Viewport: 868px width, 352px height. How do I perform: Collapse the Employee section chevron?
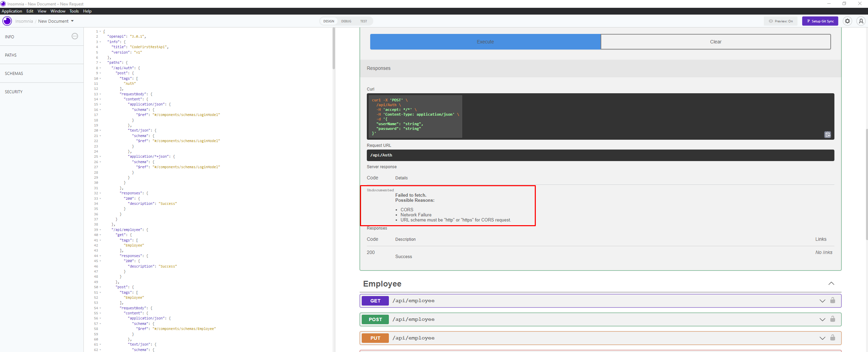tap(831, 283)
